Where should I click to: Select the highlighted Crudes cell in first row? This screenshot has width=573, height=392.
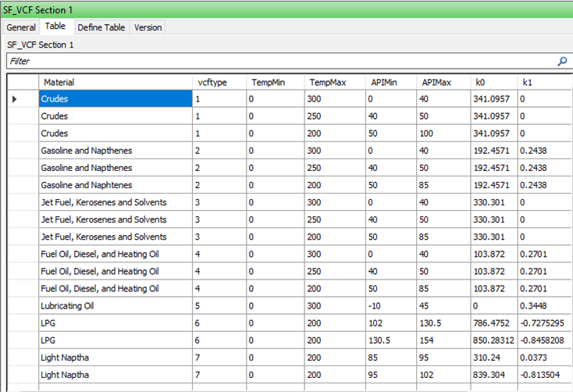point(116,98)
